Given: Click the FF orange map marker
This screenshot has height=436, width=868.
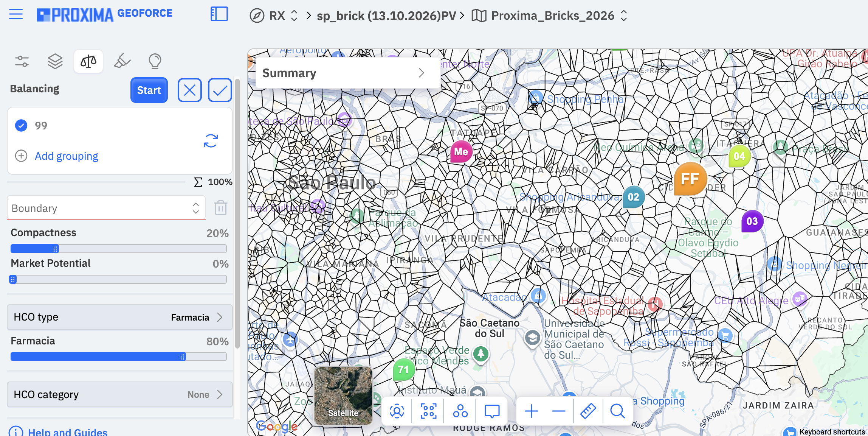Looking at the screenshot, I should (x=690, y=179).
